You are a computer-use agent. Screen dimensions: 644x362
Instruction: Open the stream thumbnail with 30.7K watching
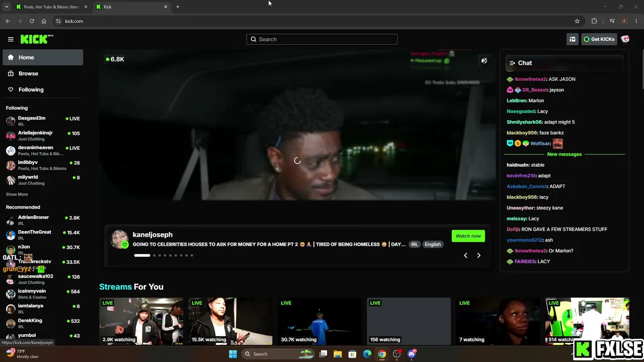click(x=320, y=321)
